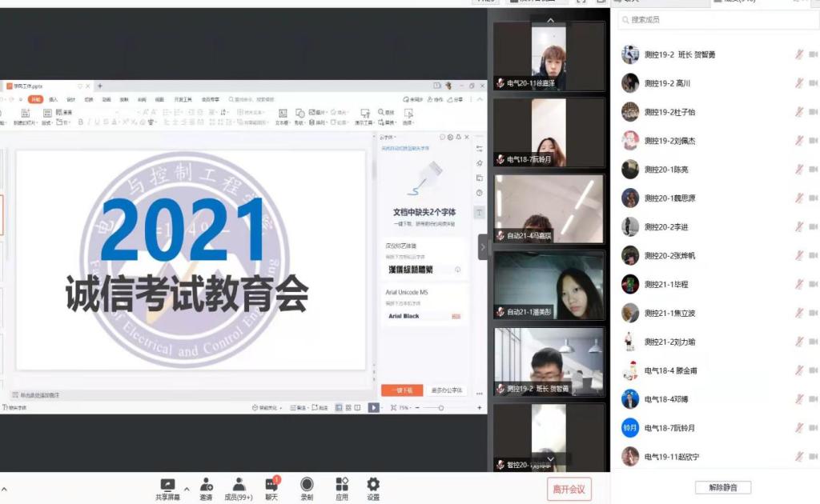Open the 设置 settings gear icon
Image resolution: width=820 pixels, height=504 pixels.
(373, 485)
